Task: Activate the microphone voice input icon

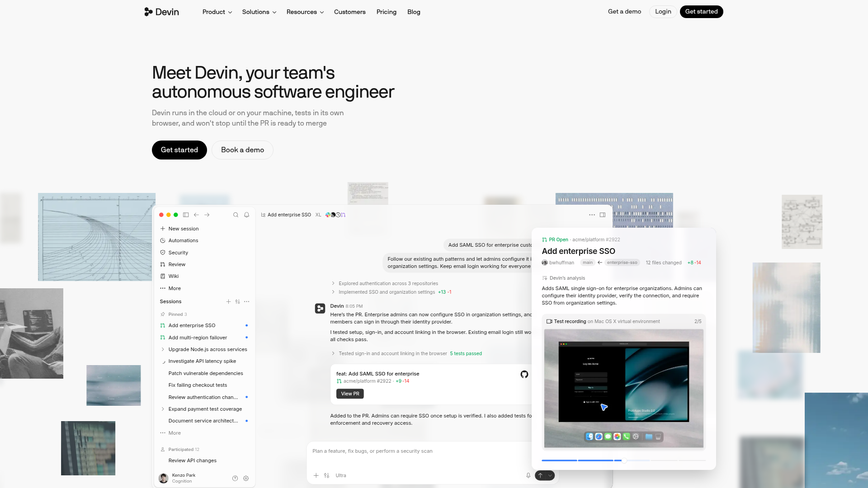Action: point(528,476)
